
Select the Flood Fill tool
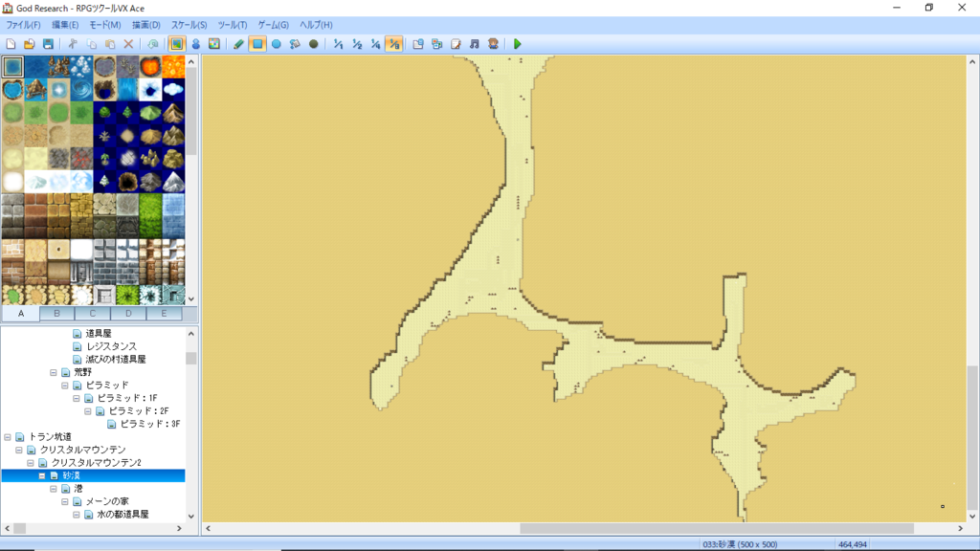pos(295,44)
